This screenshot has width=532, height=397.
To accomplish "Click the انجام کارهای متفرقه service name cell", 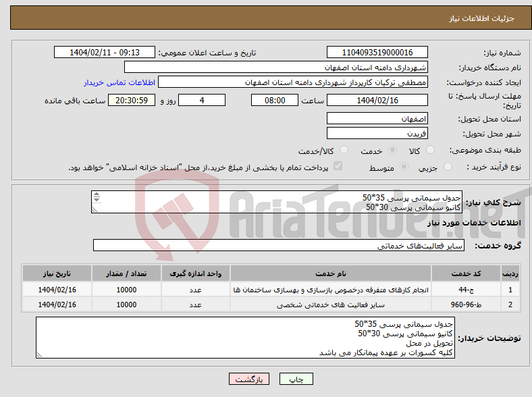I will (x=330, y=290).
